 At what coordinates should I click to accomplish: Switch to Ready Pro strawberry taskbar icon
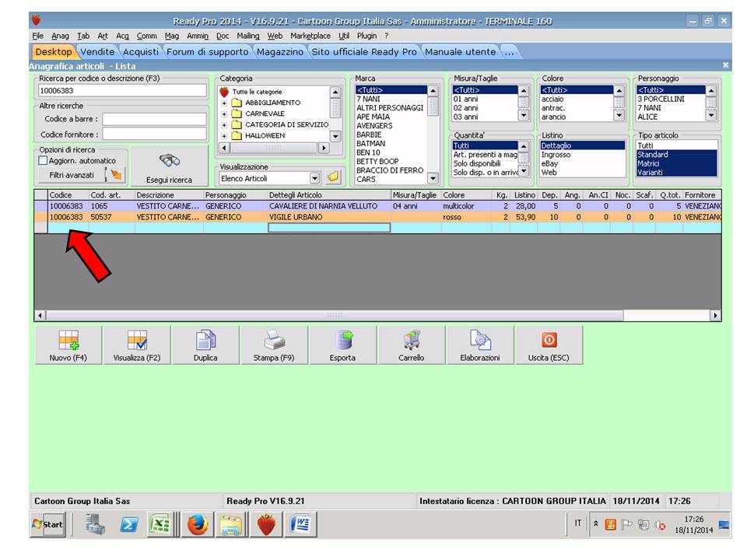click(x=266, y=525)
